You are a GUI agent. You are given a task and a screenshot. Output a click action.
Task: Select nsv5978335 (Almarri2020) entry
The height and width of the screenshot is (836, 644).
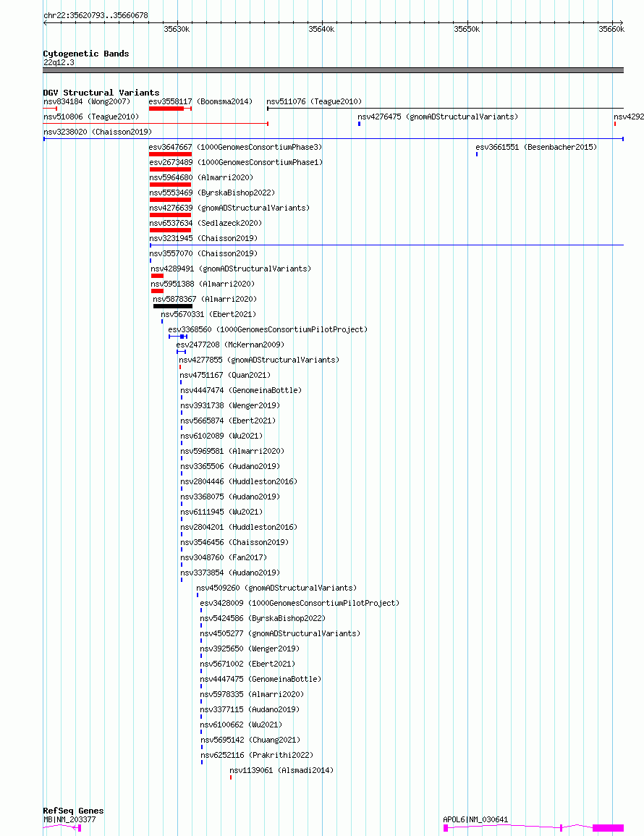point(252,694)
